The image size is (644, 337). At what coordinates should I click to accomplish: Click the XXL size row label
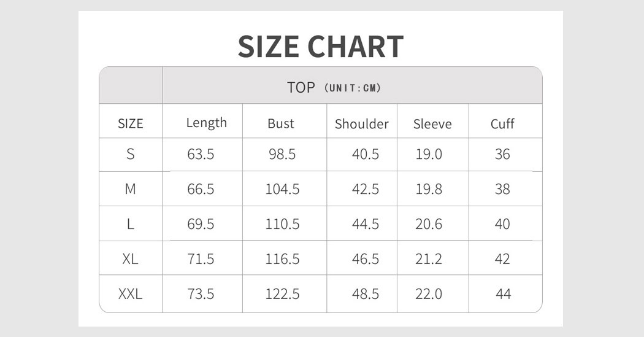130,294
